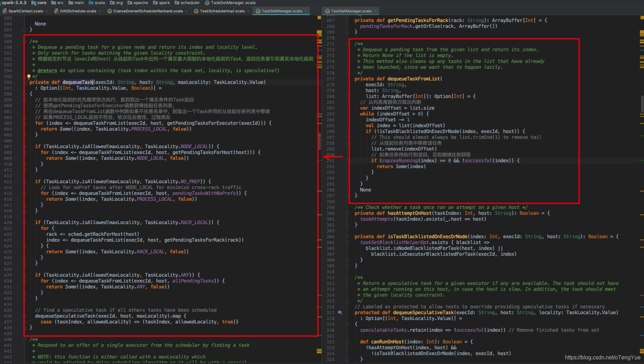Screen dimensions: 644x364
Task: Click the org package icon in breadcrumbs
Action: click(112, 3)
